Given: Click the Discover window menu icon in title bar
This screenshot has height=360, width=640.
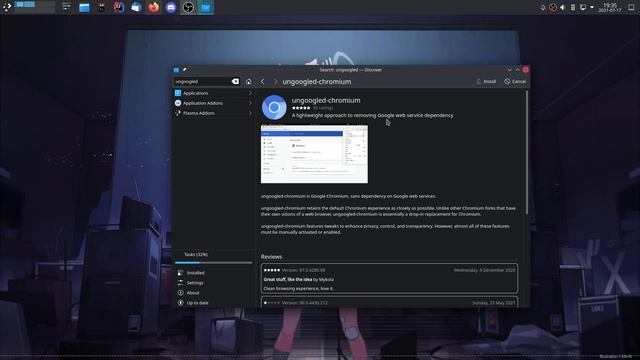Looking at the screenshot, I should click(x=176, y=70).
